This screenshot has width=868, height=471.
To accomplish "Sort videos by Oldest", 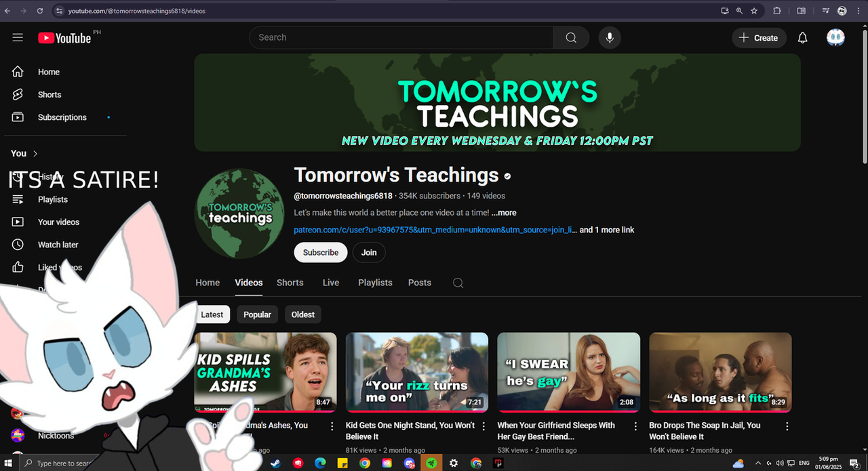I will (303, 314).
